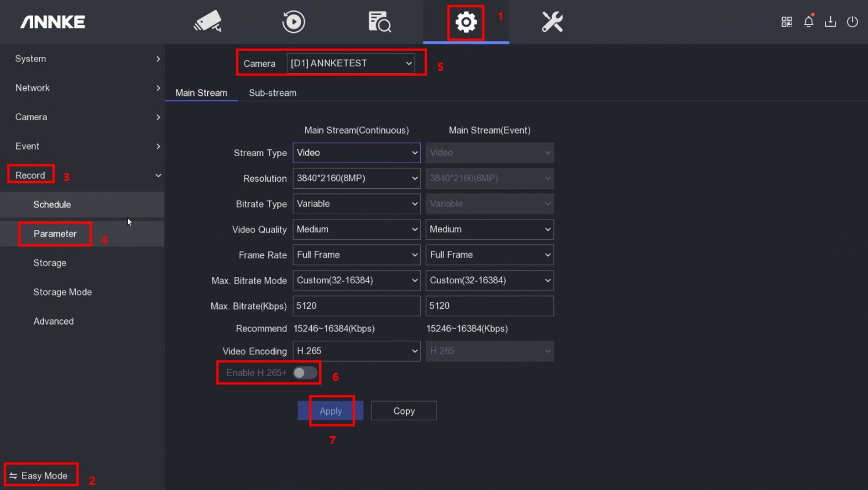Click the disabled event Resolution dropdown
This screenshot has width=868, height=490.
[489, 178]
